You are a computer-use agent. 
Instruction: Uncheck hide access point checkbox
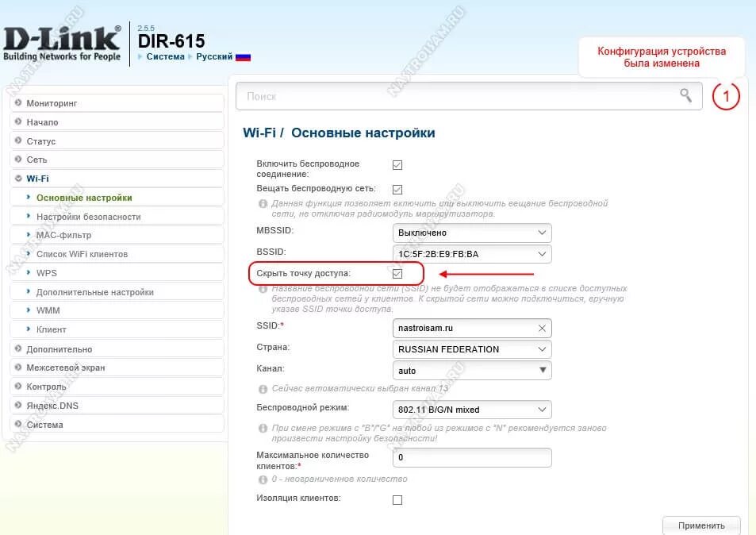click(397, 274)
